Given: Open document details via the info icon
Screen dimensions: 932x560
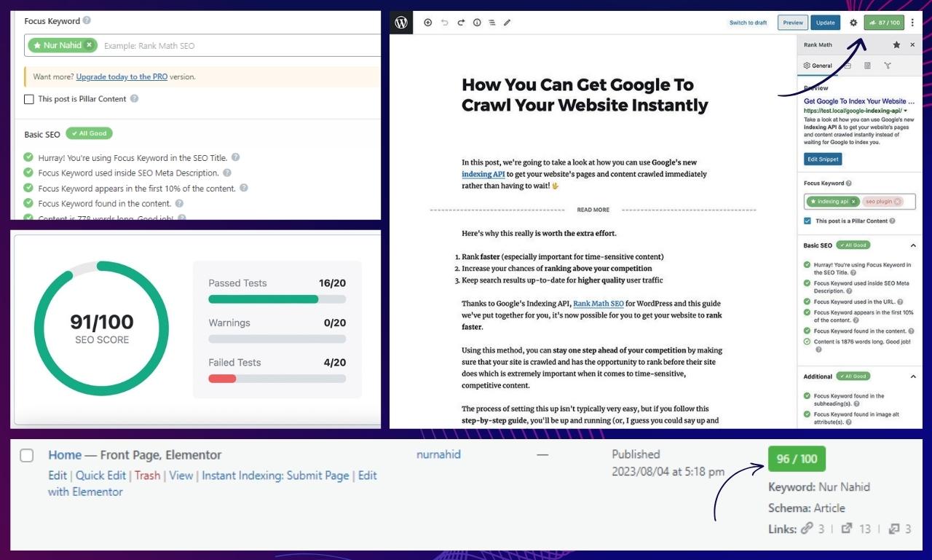Looking at the screenshot, I should click(477, 23).
